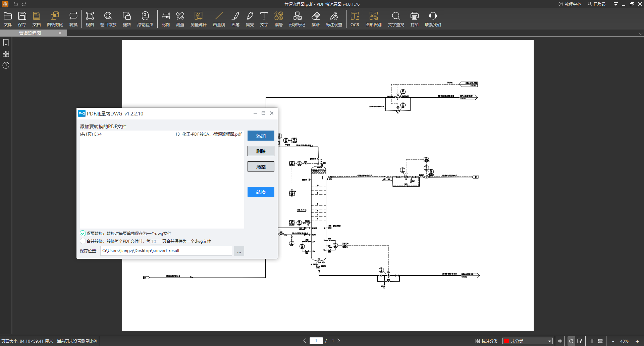Expand the tab list chevron at right
Image resolution: width=644 pixels, height=346 pixels.
click(640, 34)
